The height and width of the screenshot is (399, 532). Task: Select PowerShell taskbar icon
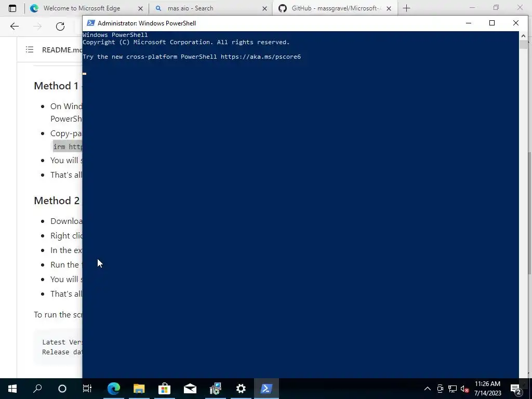pos(267,389)
